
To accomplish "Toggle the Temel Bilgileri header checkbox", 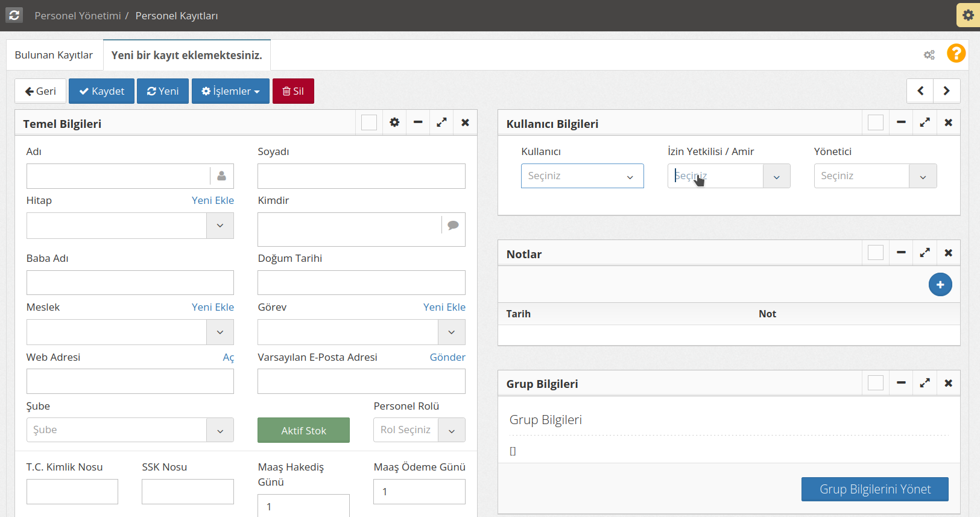I will coord(369,122).
